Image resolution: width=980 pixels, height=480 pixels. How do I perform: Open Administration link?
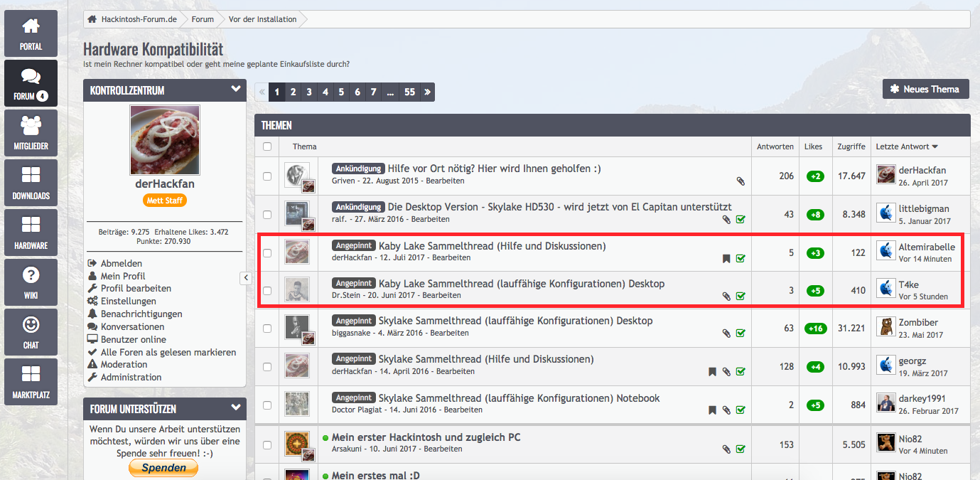click(131, 377)
